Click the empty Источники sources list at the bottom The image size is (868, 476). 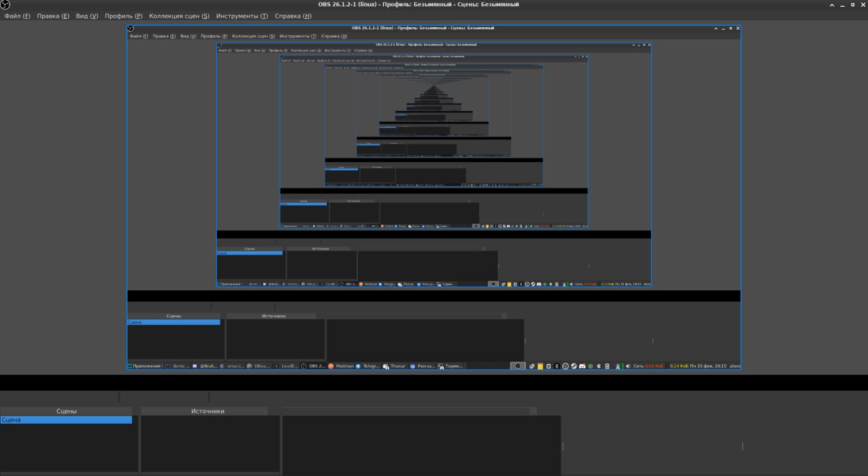point(210,443)
